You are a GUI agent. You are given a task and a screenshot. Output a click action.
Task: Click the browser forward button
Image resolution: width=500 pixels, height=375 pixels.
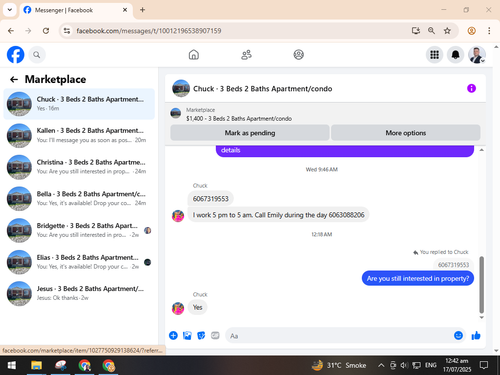[x=28, y=31]
